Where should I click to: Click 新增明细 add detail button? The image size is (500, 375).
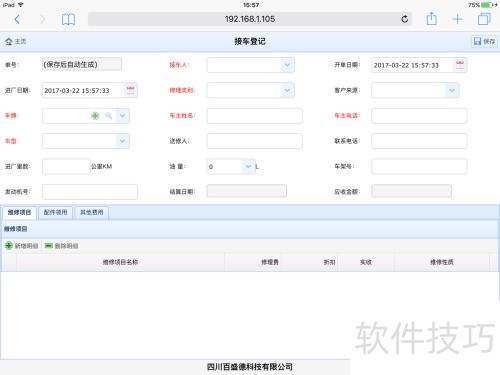[22, 246]
